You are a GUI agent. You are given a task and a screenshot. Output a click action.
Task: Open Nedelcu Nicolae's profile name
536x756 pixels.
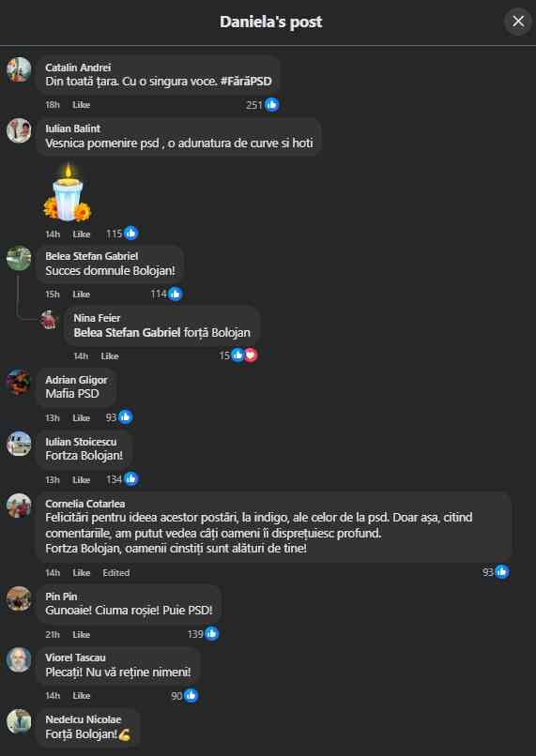coord(83,719)
